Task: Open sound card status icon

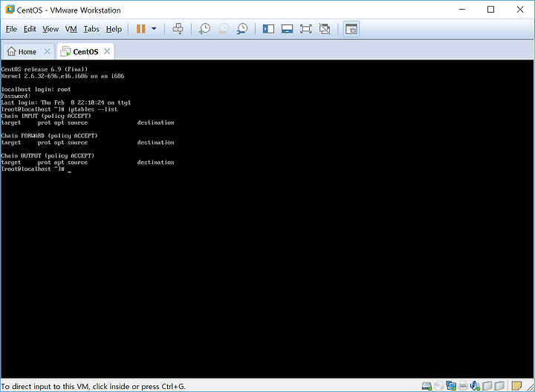Action: pyautogui.click(x=475, y=386)
